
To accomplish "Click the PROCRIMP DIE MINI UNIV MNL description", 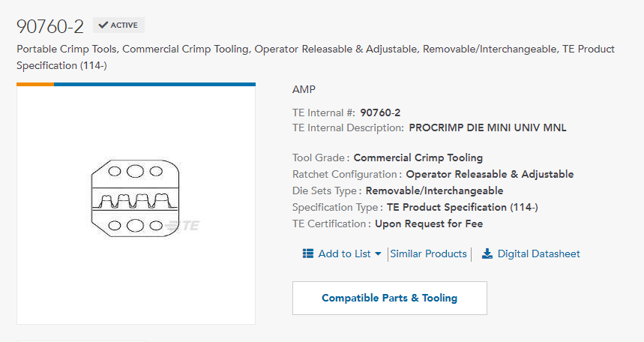I will point(487,127).
